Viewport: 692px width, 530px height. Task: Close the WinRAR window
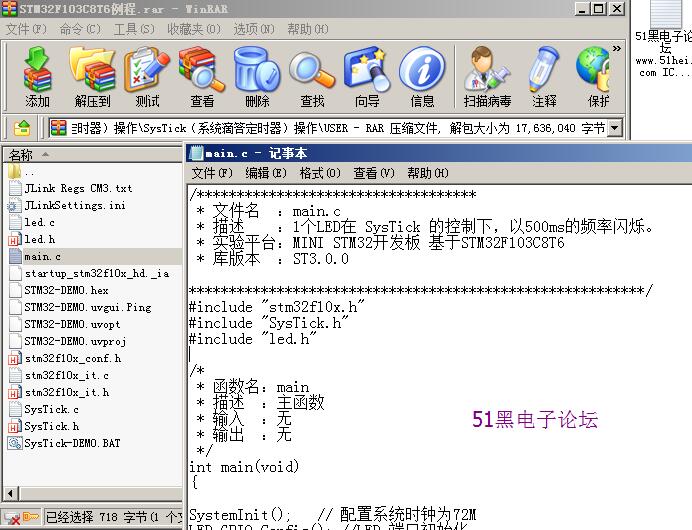617,8
